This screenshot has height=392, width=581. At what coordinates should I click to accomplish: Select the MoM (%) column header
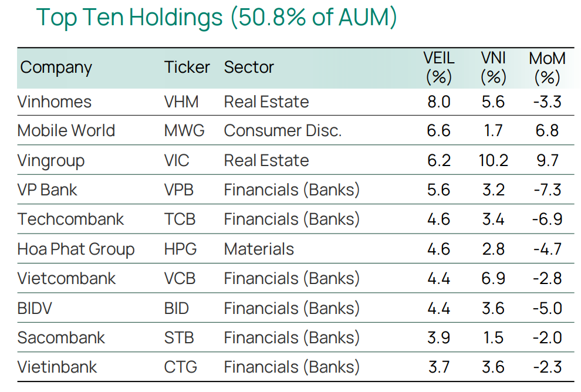(x=547, y=68)
